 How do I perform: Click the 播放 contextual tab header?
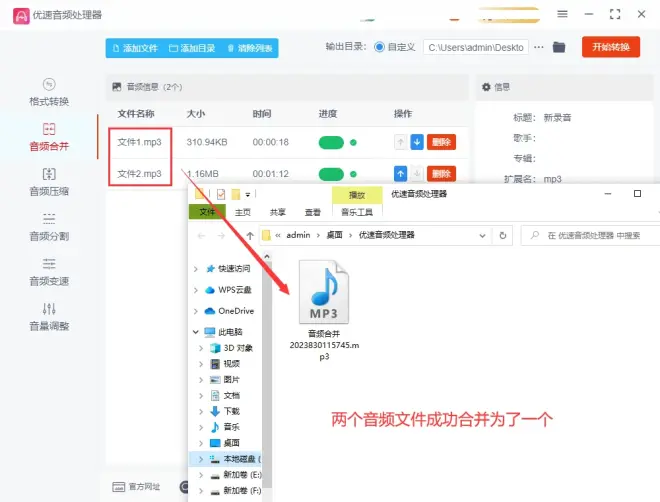pyautogui.click(x=357, y=195)
